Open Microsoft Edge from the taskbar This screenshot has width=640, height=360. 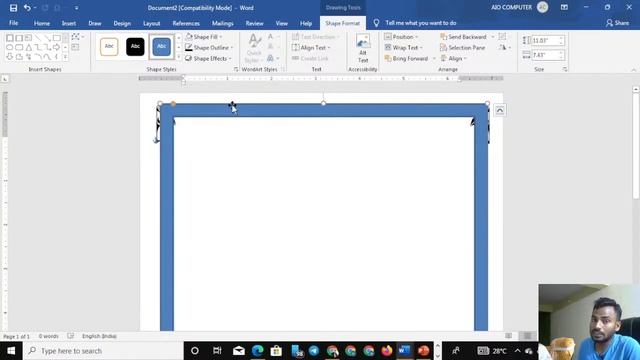pyautogui.click(x=258, y=351)
